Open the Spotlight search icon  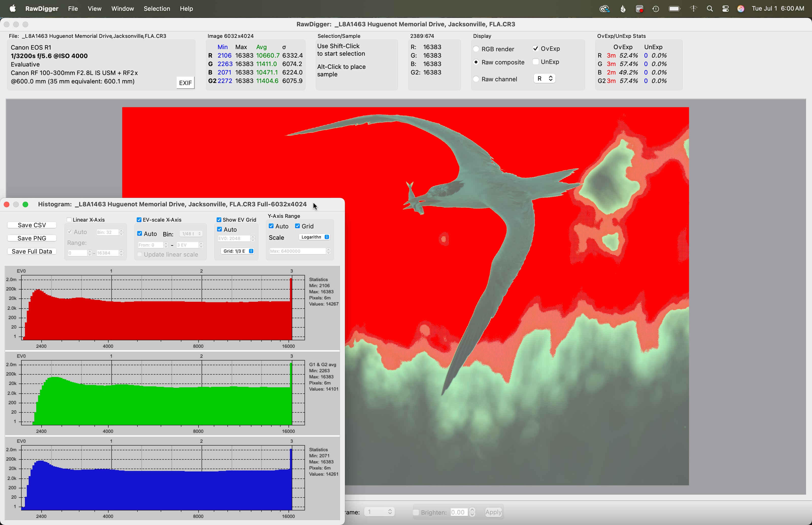coord(710,9)
